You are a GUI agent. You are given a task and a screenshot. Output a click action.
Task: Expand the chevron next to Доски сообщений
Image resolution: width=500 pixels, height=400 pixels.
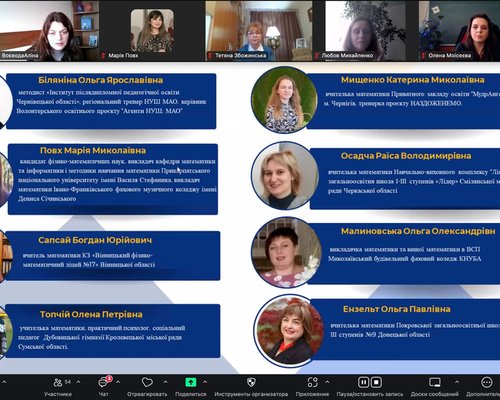point(457,382)
